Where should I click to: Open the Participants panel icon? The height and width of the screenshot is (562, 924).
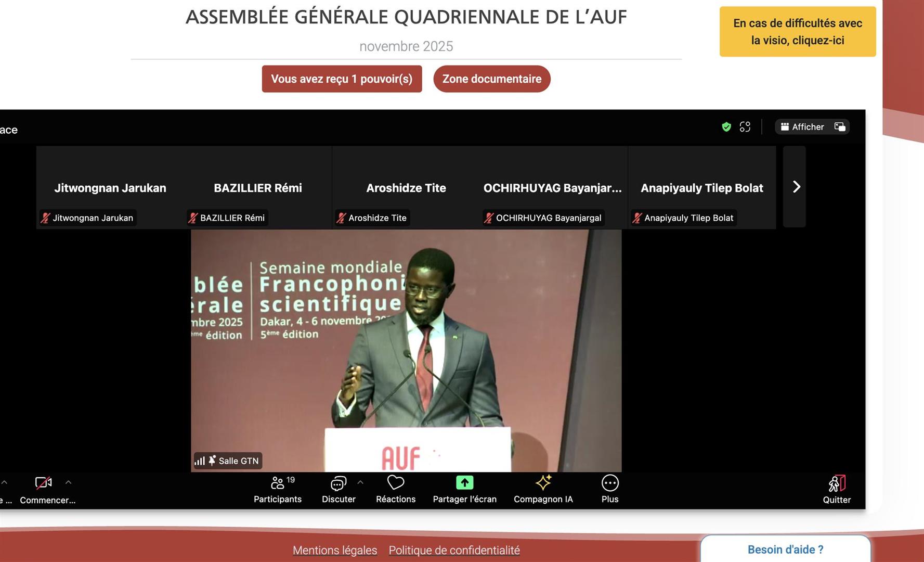278,483
